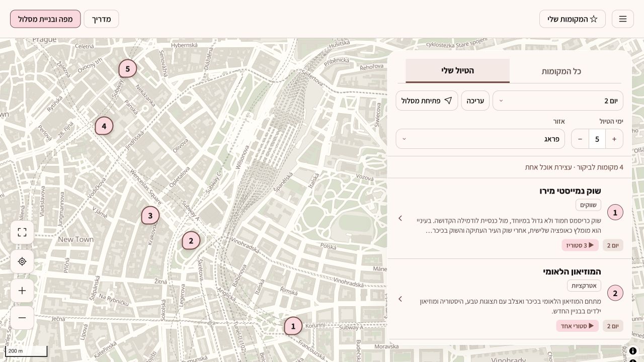644x362 pixels.
Task: Click map marker 3 near Krakovská
Action: pos(150,216)
